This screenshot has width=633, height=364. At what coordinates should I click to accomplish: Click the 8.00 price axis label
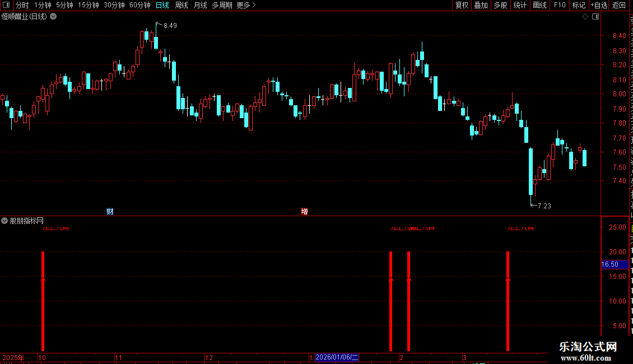tap(619, 94)
